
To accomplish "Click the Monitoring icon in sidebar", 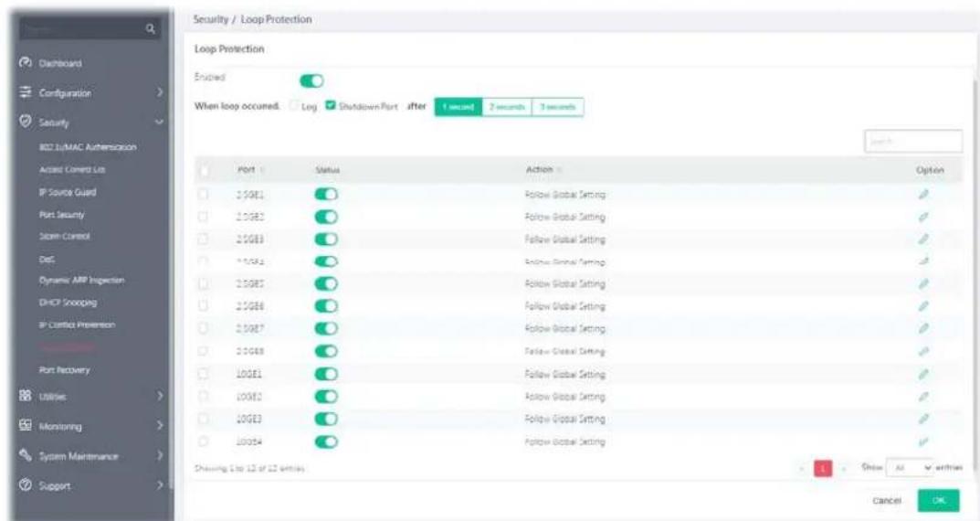I will click(x=25, y=425).
